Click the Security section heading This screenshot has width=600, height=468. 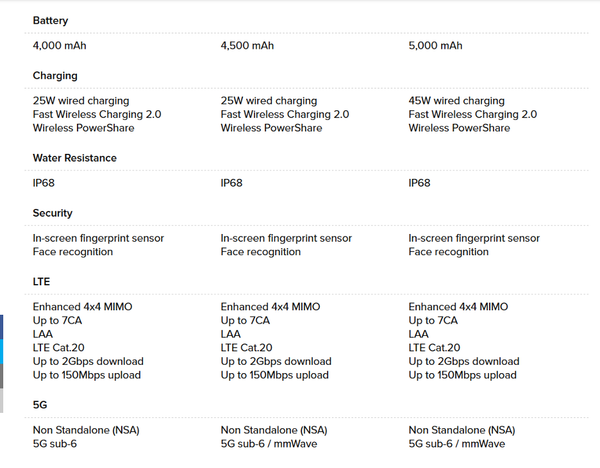(x=52, y=213)
